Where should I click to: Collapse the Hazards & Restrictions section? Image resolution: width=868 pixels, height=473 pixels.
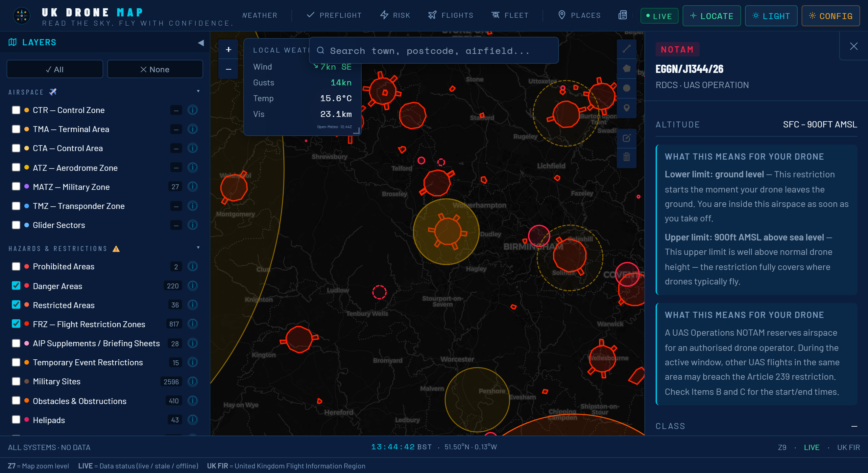tap(198, 248)
